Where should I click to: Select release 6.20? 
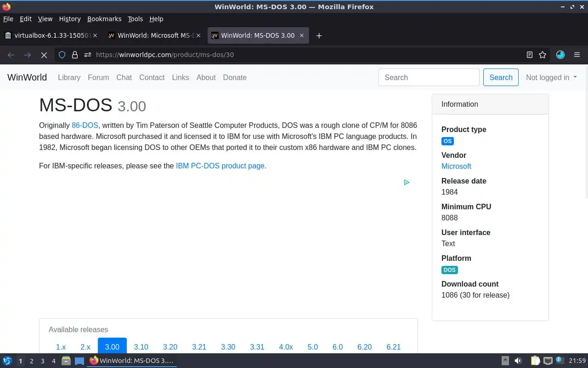click(364, 347)
